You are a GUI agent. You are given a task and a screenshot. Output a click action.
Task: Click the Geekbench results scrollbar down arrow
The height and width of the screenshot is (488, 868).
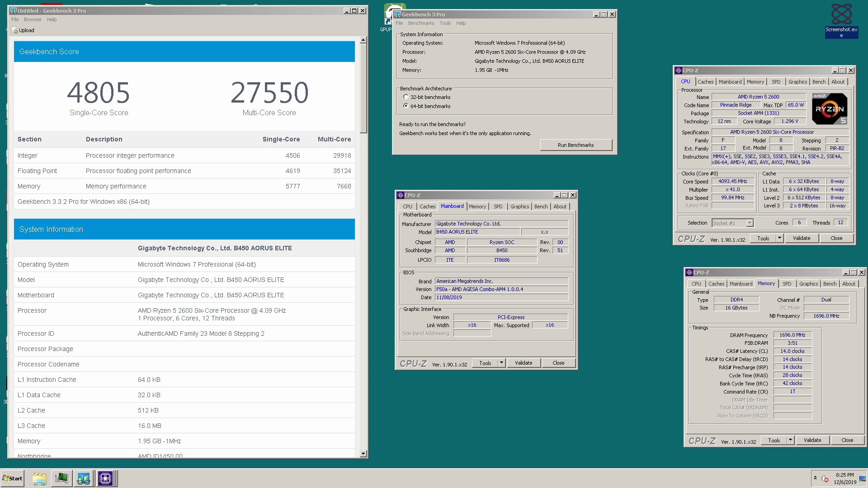point(363,453)
